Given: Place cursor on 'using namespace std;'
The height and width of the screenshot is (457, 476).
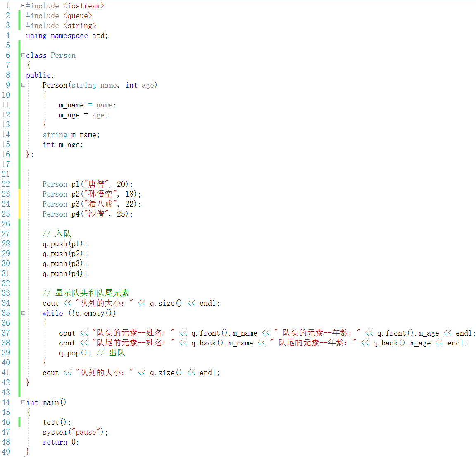Looking at the screenshot, I should (x=67, y=36).
